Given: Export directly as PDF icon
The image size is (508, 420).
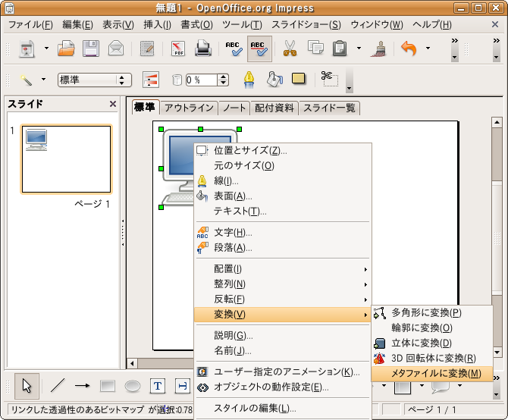Looking at the screenshot, I should [x=178, y=49].
